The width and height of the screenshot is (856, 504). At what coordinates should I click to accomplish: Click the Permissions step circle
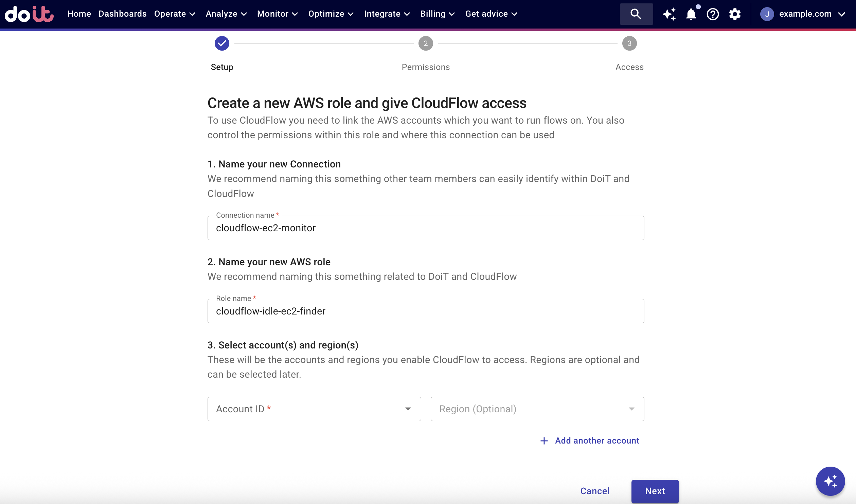click(426, 43)
